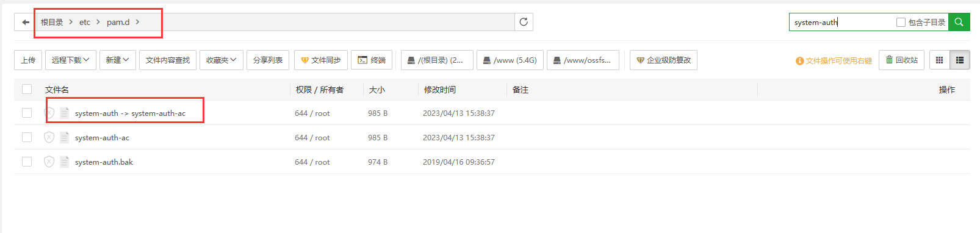Viewport: 980px width, 233px height.
Task: Click the 备注 column header
Action: [521, 90]
